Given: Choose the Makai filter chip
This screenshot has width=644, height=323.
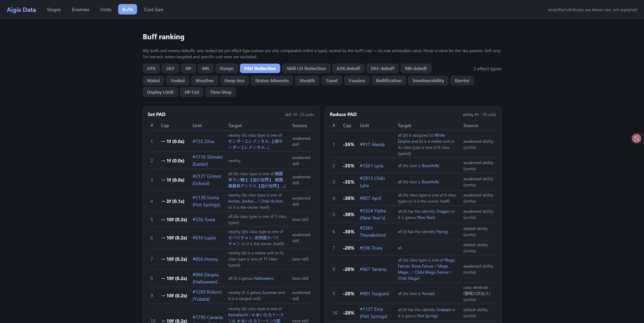Looking at the screenshot, I should pyautogui.click(x=153, y=80).
